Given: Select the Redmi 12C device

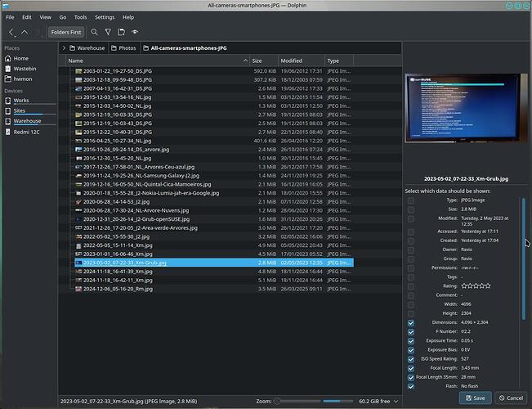Looking at the screenshot, I should (26, 131).
